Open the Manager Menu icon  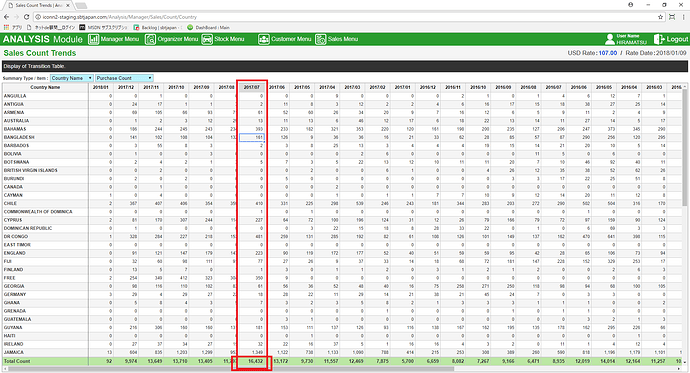[93, 39]
